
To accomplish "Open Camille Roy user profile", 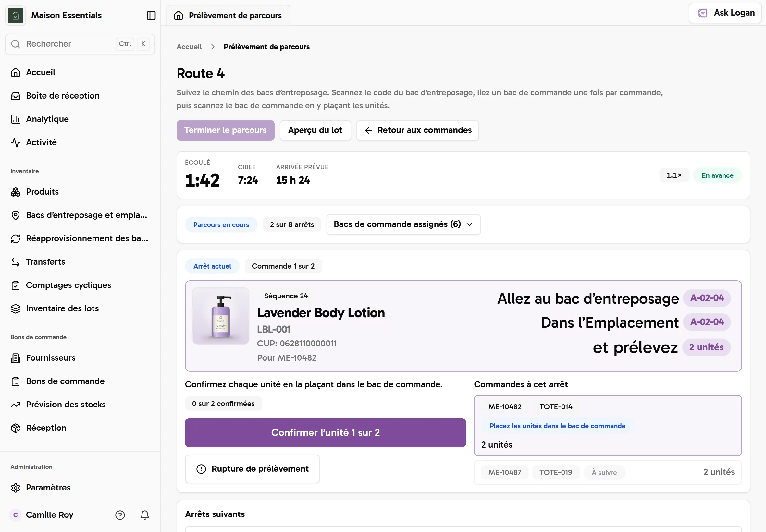I will (41, 515).
